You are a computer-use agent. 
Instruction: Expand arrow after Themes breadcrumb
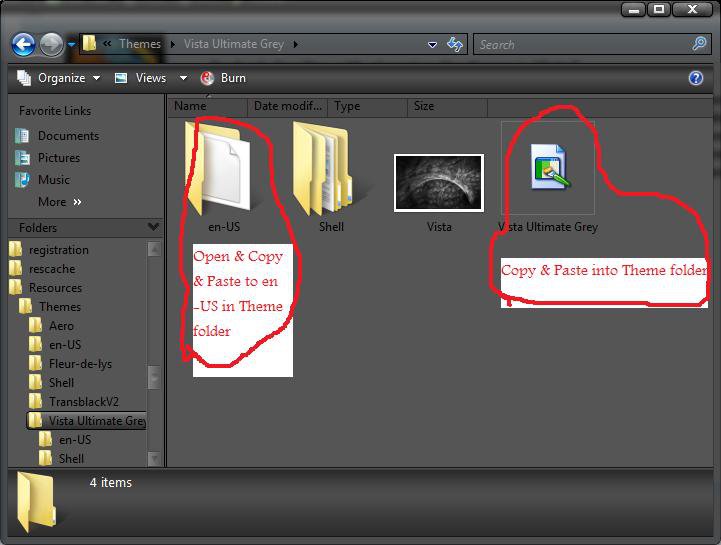[172, 44]
